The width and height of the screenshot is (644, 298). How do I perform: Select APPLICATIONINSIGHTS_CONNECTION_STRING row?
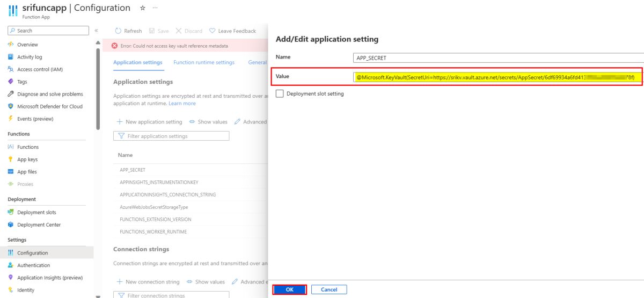(191, 194)
